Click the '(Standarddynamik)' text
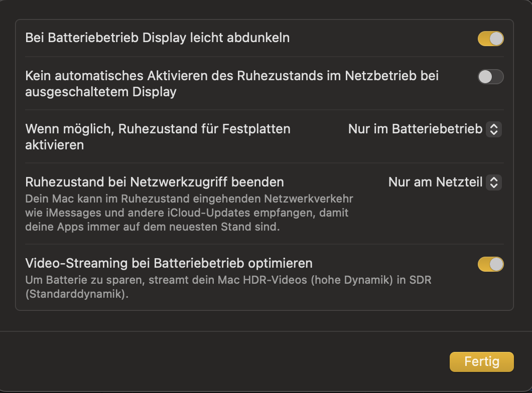The width and height of the screenshot is (532, 393). coord(77,294)
